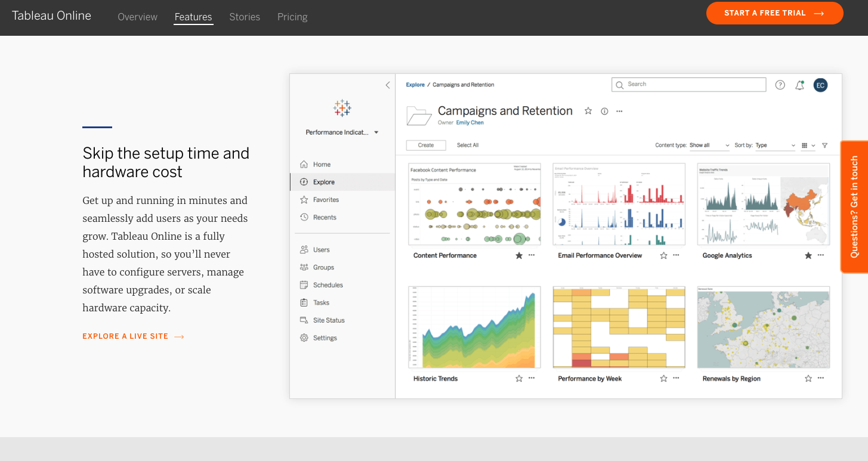
Task: Open more options for Performance by Week
Action: pos(676,378)
